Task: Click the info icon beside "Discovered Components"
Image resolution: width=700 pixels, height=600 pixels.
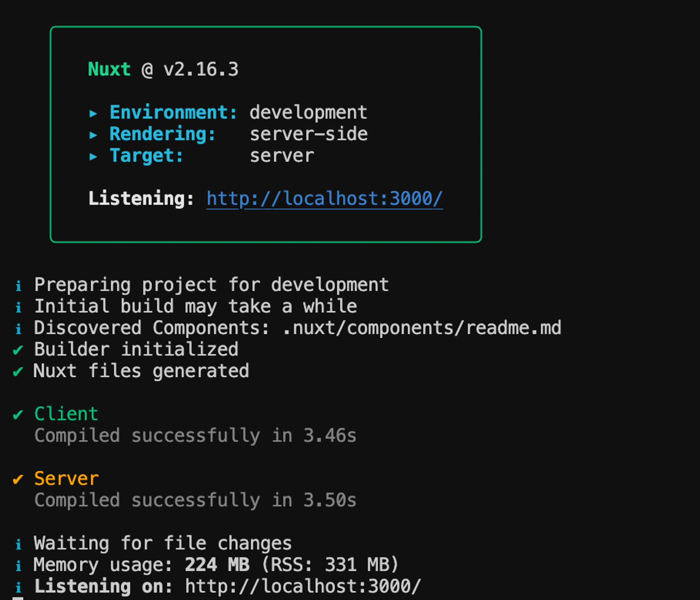Action: tap(19, 328)
